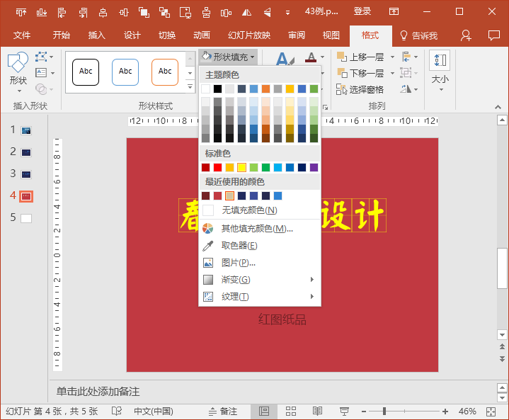Pick the standard yellow color swatch
509x420 pixels.
click(241, 168)
